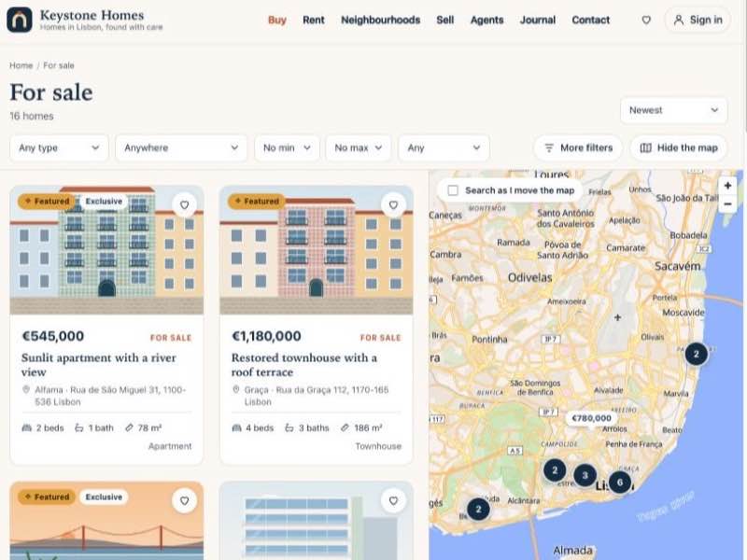Click the '16 homes' results count
Viewport: 747px width, 560px height.
(x=32, y=116)
